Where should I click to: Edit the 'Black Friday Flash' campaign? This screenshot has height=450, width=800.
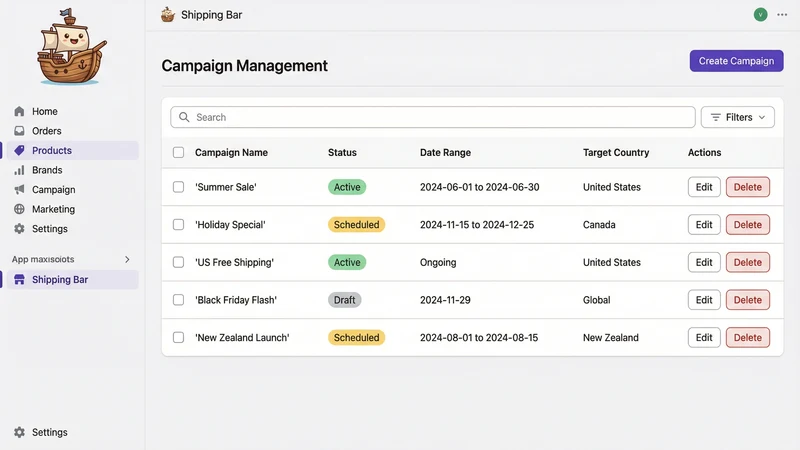click(x=704, y=300)
